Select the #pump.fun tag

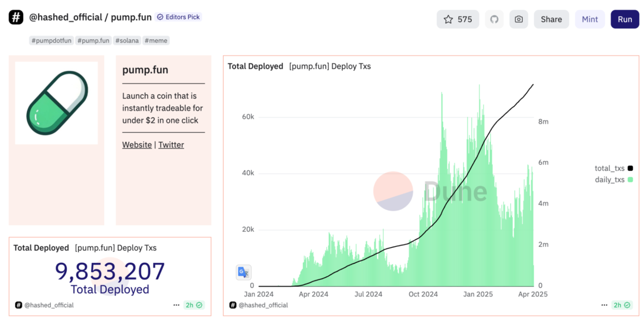click(93, 40)
